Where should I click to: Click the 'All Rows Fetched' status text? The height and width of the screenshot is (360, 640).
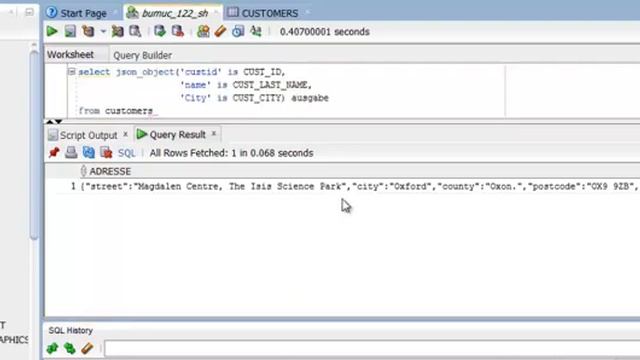(x=231, y=153)
